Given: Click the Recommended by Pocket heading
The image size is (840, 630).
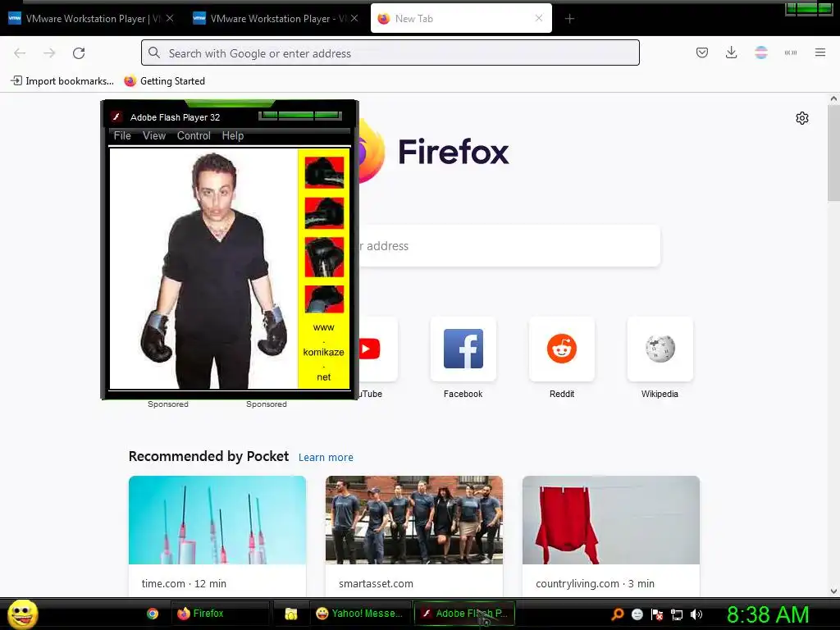Looking at the screenshot, I should click(208, 456).
